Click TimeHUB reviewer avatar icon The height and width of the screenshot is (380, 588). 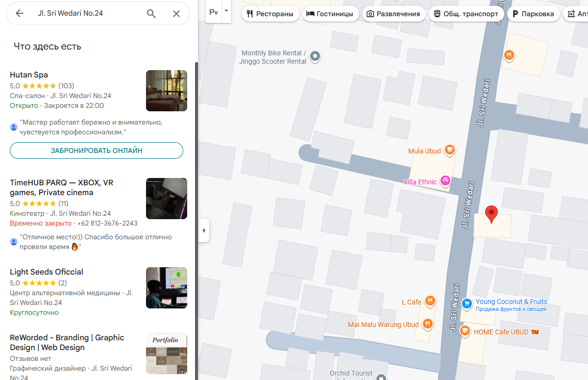(14, 242)
